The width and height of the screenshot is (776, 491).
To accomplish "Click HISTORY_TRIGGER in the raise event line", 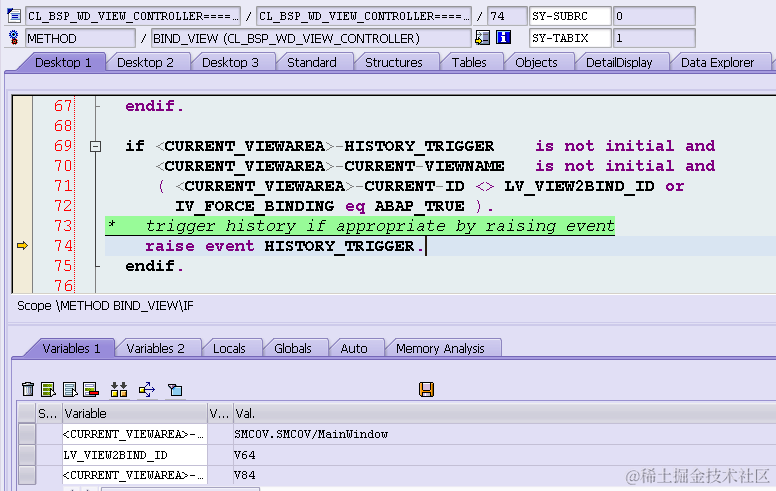I will (x=340, y=246).
